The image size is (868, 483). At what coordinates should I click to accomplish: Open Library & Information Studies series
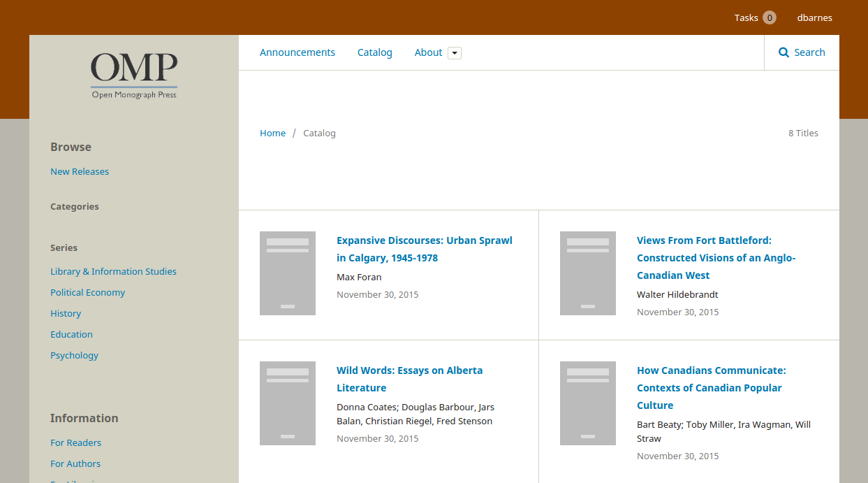coord(113,271)
